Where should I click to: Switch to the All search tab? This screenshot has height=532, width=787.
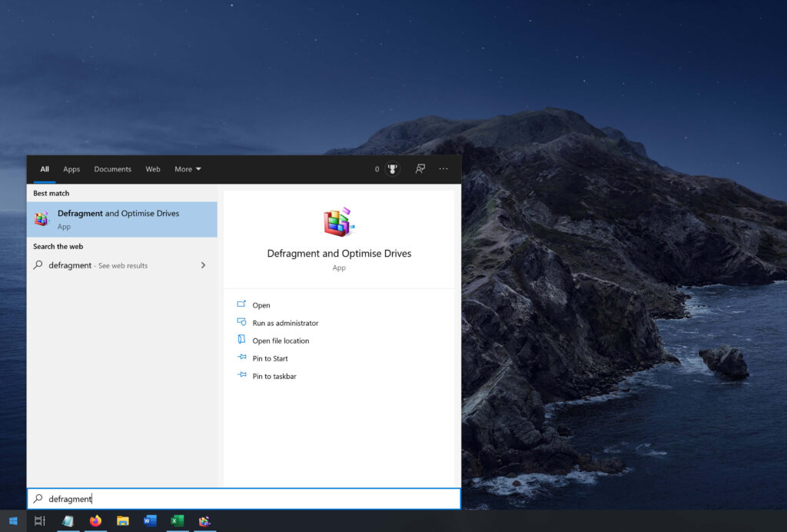click(x=45, y=169)
